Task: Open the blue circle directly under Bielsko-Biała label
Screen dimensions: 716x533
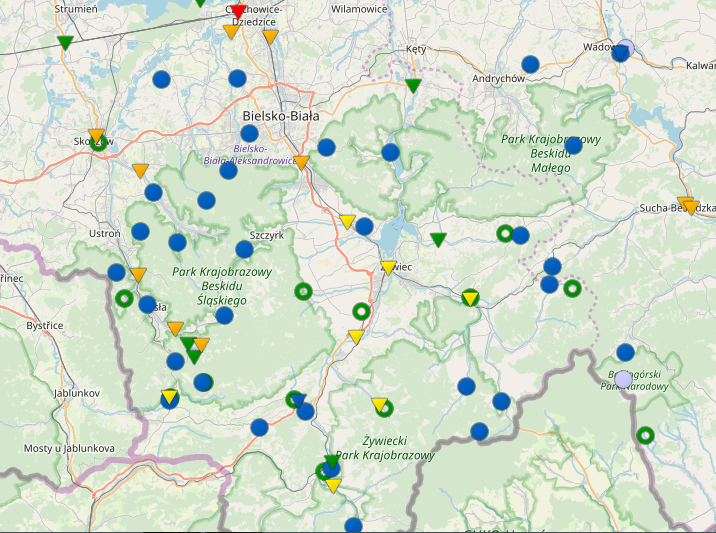Action: click(249, 133)
